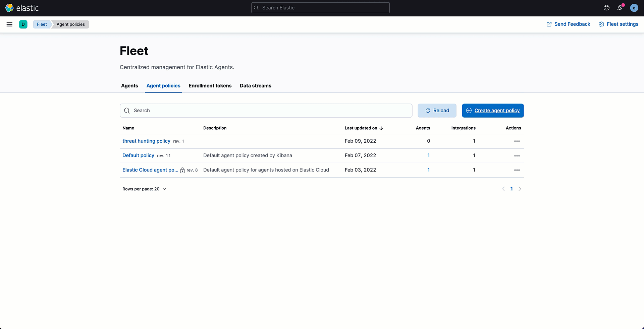Click the Fleet breadcrumb
Viewport: 644px width, 329px height.
click(42, 24)
